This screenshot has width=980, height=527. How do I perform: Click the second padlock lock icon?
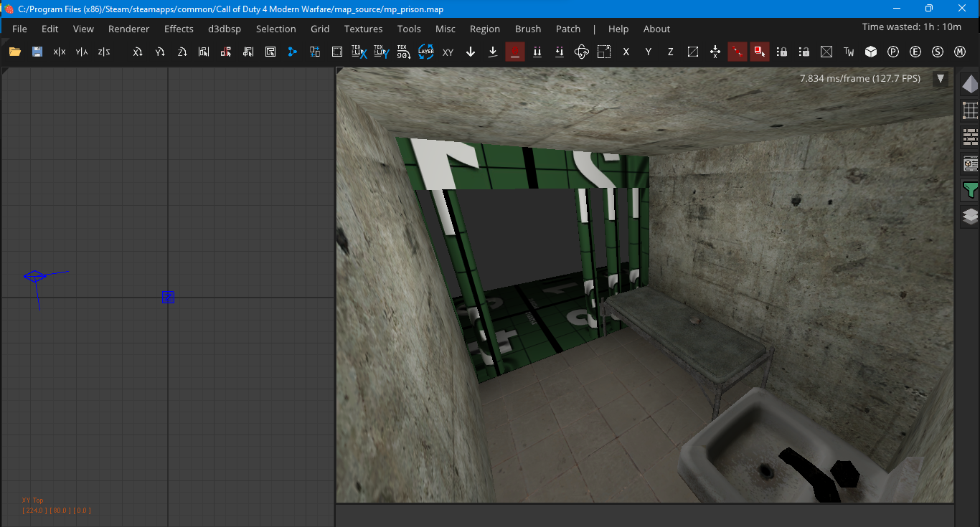804,52
